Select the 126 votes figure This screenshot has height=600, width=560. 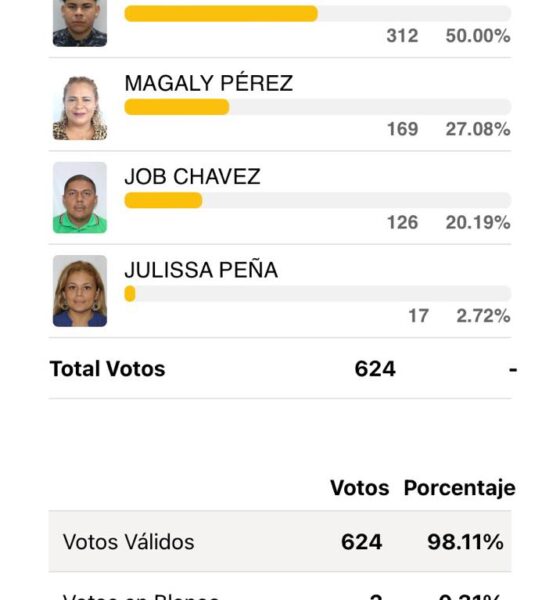[x=402, y=222]
